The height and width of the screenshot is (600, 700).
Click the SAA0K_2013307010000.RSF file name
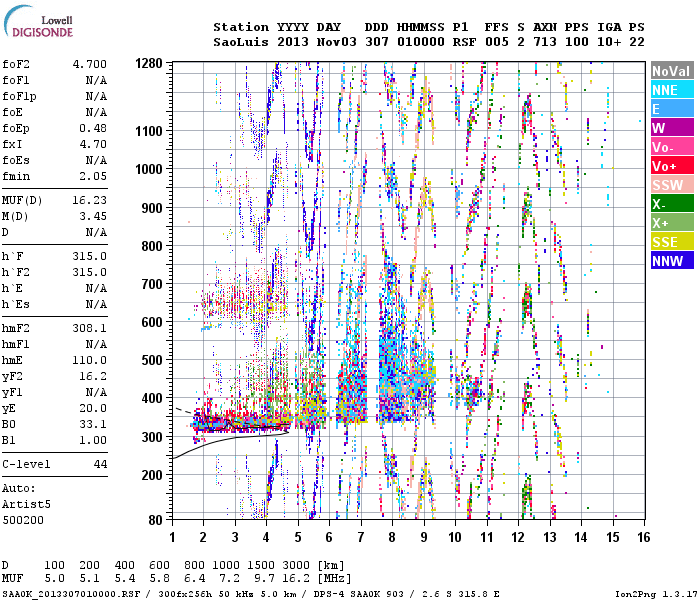click(x=71, y=594)
